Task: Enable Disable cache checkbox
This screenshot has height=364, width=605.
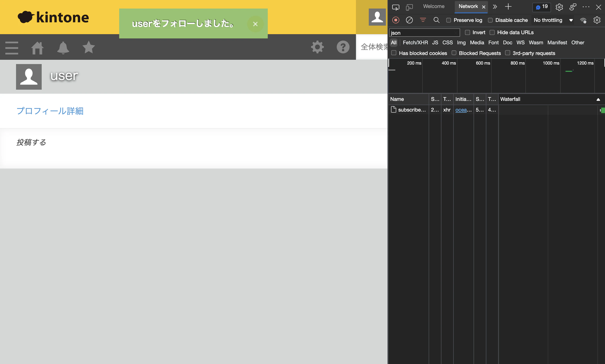Action: point(490,20)
